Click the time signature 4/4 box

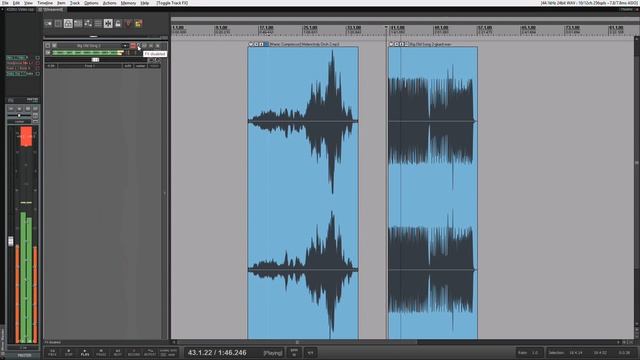[x=310, y=353]
